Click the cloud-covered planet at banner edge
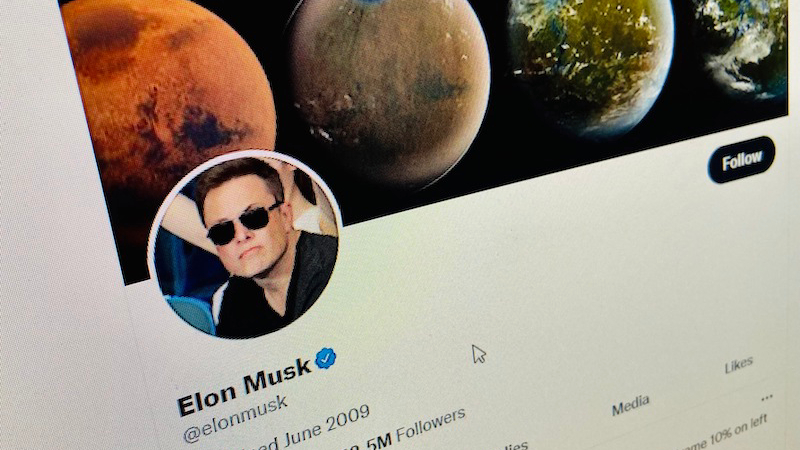The height and width of the screenshot is (450, 800). coord(742,48)
